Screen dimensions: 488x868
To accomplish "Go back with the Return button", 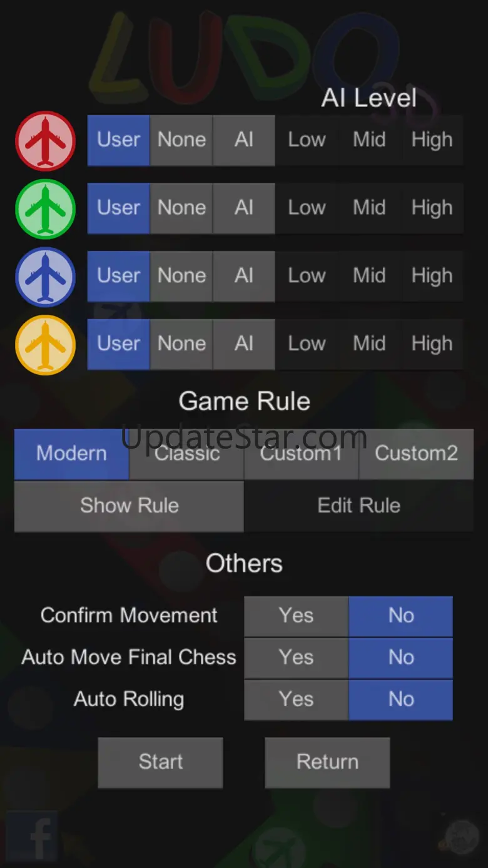I will point(327,762).
